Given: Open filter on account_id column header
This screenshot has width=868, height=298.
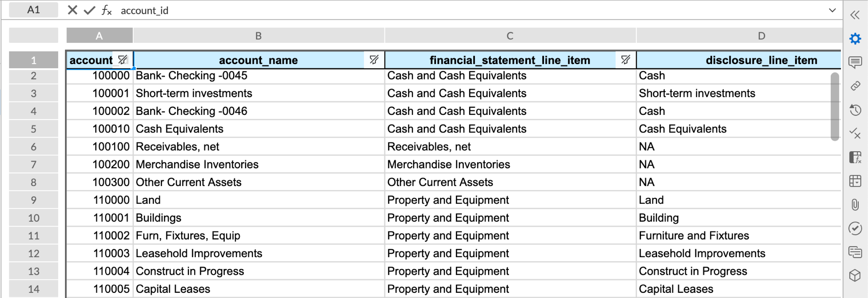Looking at the screenshot, I should point(123,60).
